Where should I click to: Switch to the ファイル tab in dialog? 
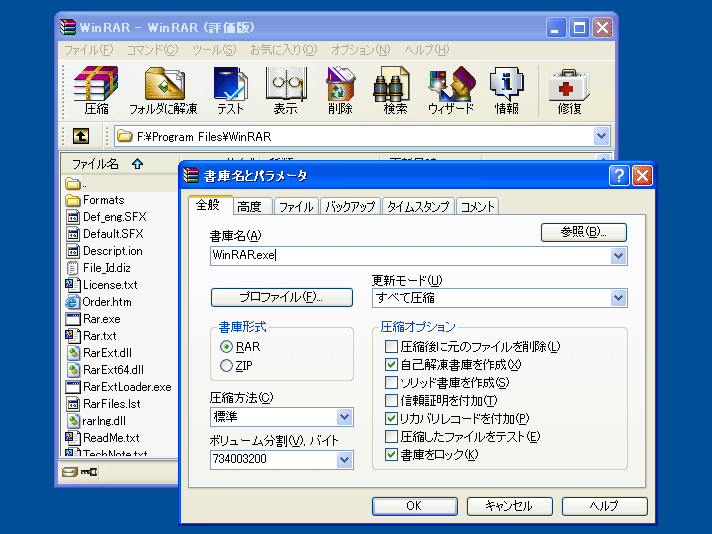tap(296, 207)
